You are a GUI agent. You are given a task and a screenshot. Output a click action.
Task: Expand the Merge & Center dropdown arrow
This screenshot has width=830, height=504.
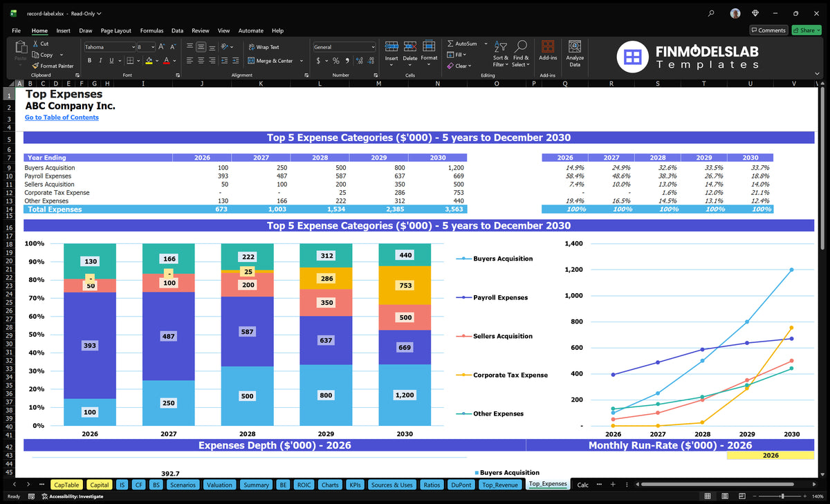(302, 61)
